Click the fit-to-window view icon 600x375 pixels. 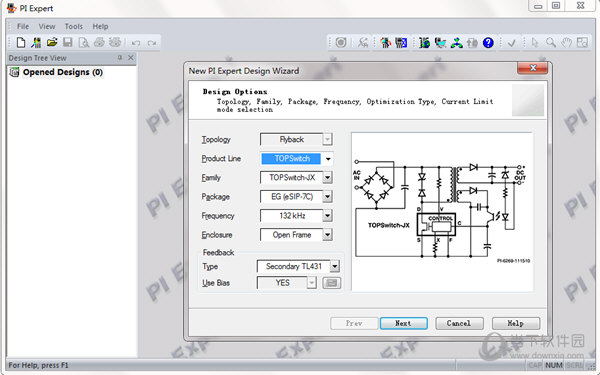click(582, 42)
